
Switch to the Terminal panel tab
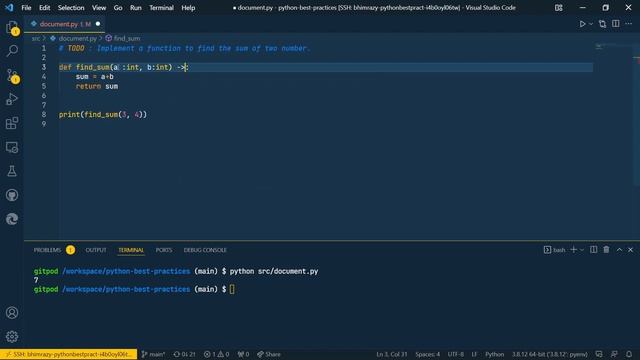click(131, 250)
